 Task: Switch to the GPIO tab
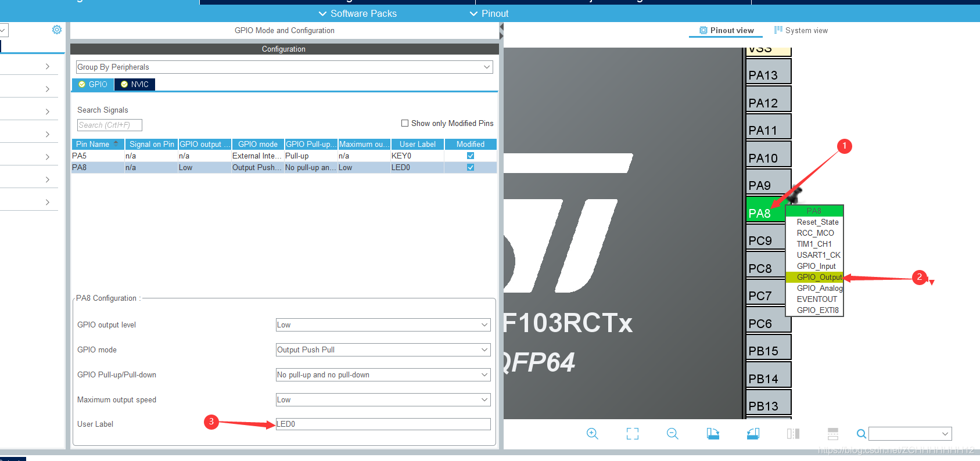(x=93, y=84)
